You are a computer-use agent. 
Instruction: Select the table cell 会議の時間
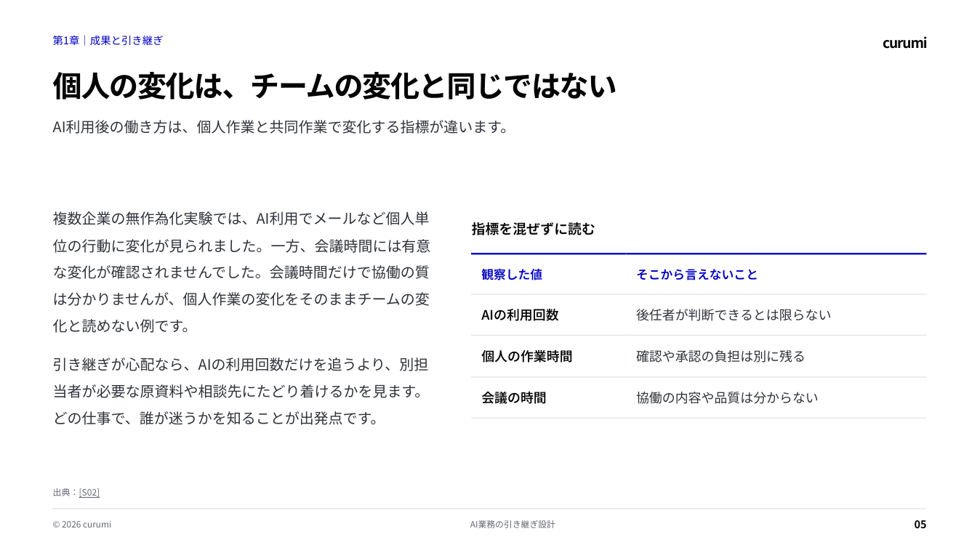[513, 397]
